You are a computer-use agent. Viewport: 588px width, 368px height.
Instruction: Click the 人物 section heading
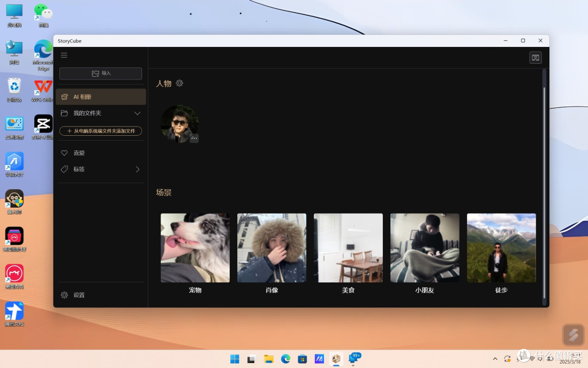164,83
